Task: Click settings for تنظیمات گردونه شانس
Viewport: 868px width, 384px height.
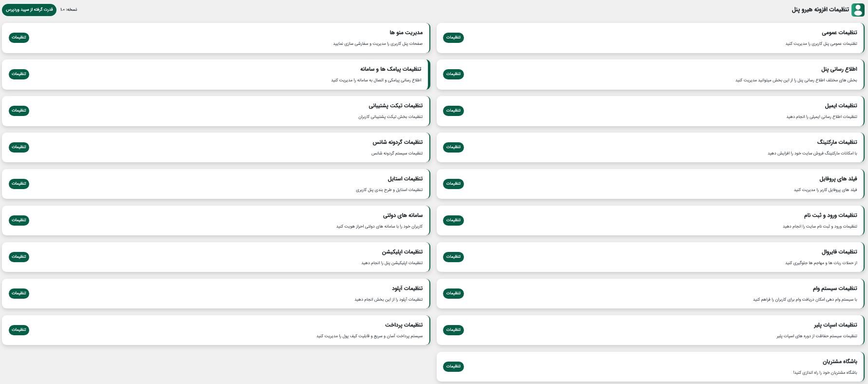Action: point(19,147)
